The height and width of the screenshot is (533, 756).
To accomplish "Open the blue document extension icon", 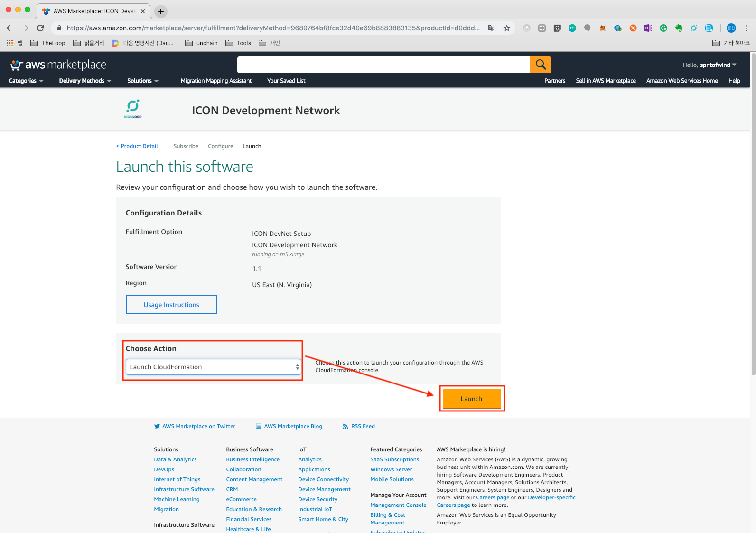I will click(709, 28).
